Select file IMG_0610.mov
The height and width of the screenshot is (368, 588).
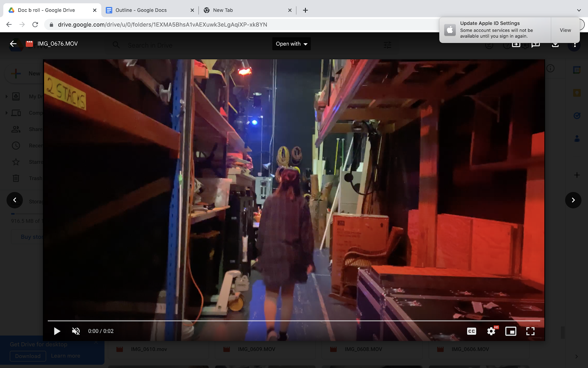(159, 350)
